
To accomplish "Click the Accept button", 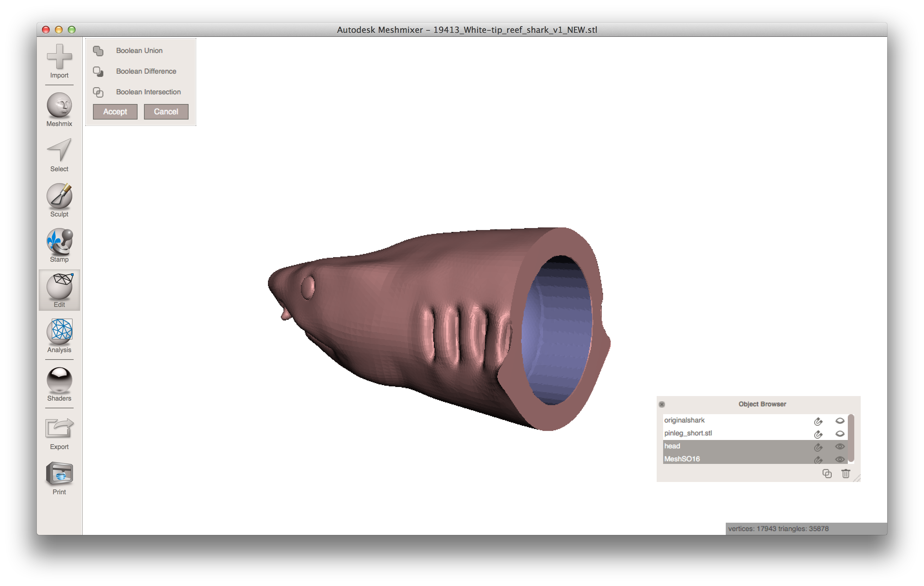I will pos(115,112).
